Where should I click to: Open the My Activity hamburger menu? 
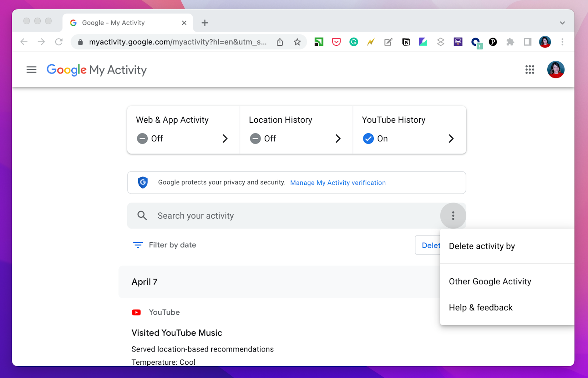coord(32,69)
